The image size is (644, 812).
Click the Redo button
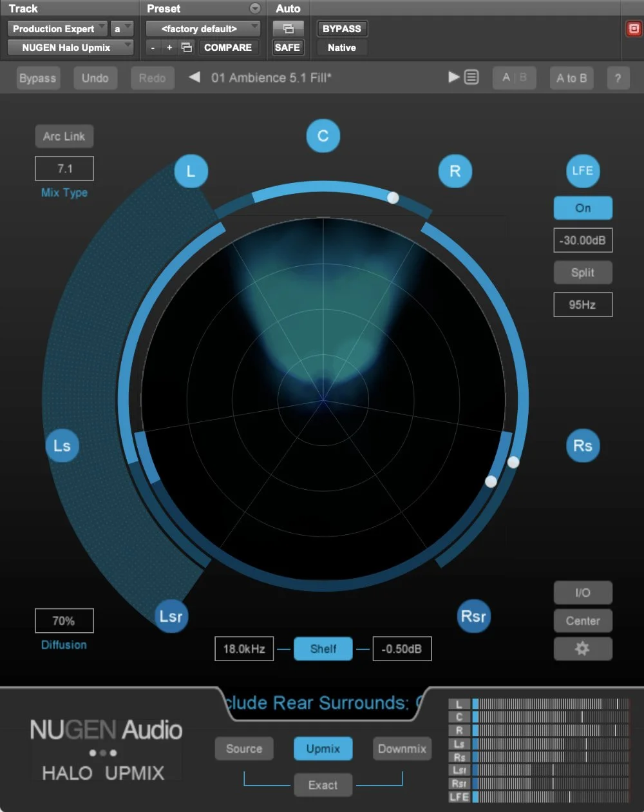[153, 78]
